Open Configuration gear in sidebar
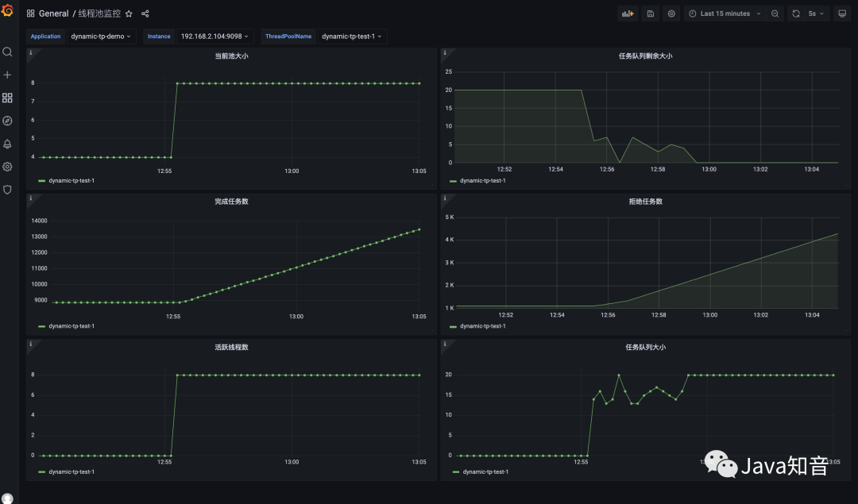The width and height of the screenshot is (858, 504). pyautogui.click(x=7, y=167)
